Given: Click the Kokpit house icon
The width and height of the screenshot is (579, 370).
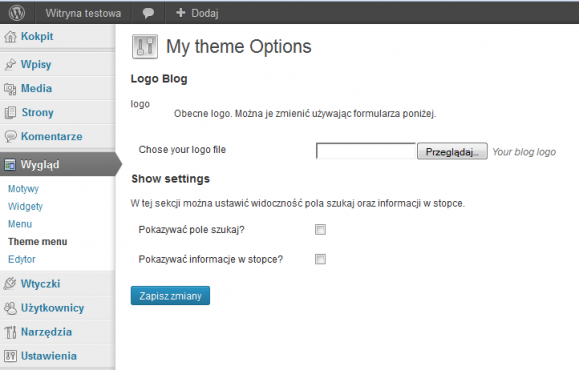Looking at the screenshot, I should pyautogui.click(x=10, y=37).
